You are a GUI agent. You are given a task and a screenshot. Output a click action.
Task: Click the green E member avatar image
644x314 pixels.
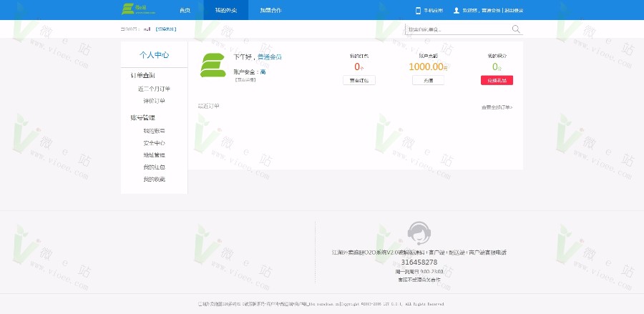click(x=213, y=65)
